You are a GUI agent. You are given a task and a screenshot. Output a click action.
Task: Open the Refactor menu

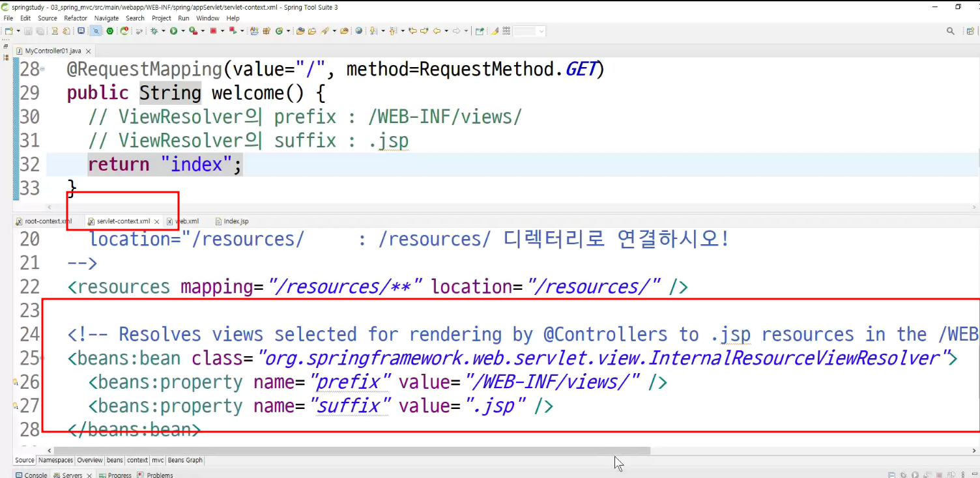click(76, 18)
